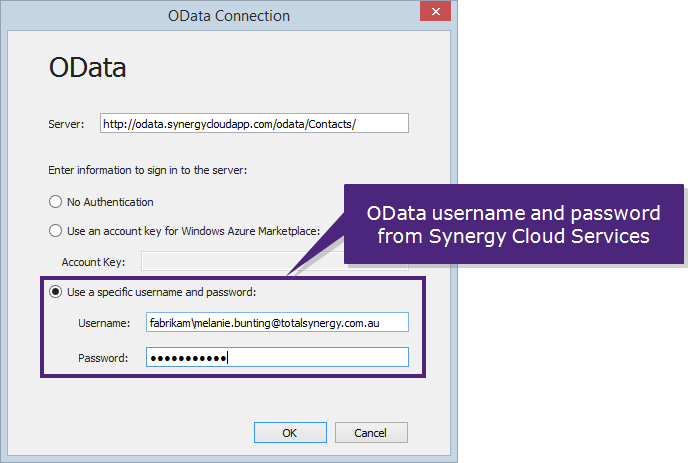
Task: Click the purple Synergy Cloud Services callout
Action: pyautogui.click(x=514, y=224)
